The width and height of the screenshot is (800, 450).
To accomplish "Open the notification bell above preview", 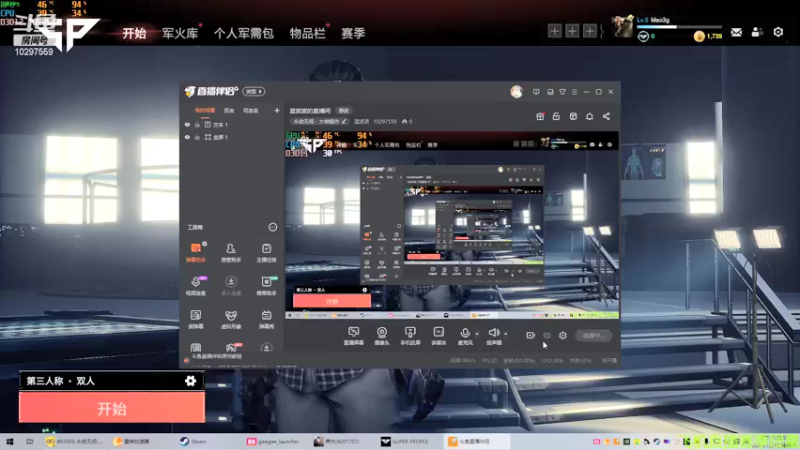I will tap(589, 116).
